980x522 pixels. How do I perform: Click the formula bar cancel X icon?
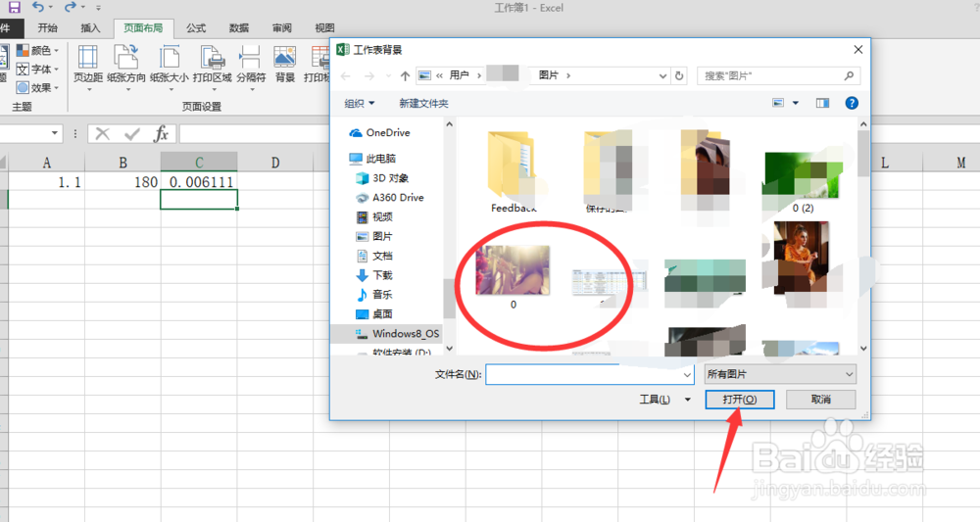103,133
